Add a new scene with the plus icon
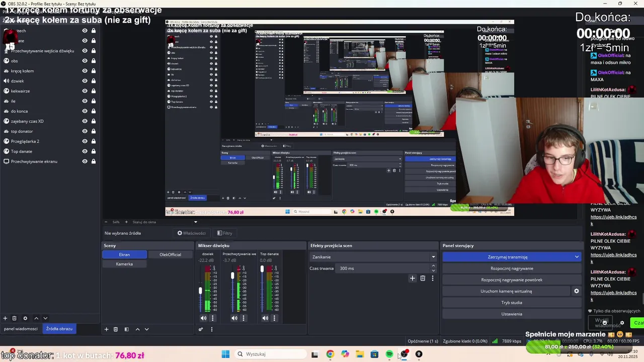 (106, 329)
